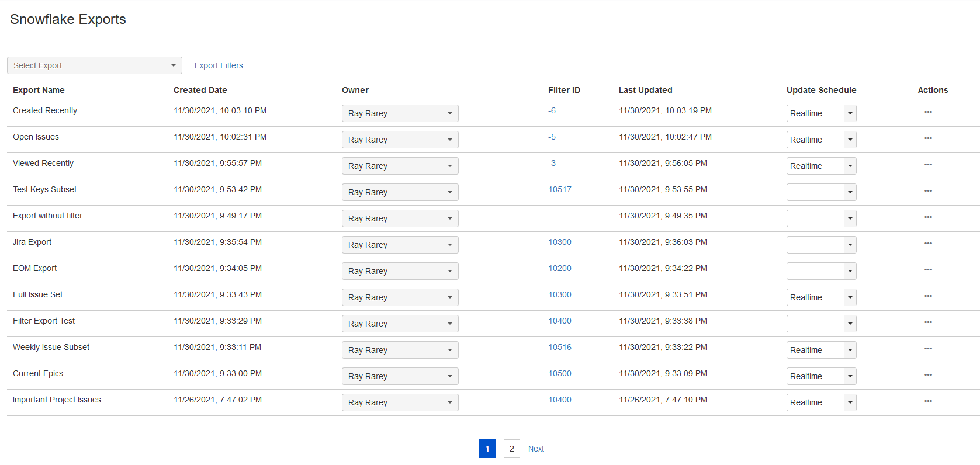Open actions for Weekly Issue Subset
Viewport: 980px width, 465px height.
click(x=928, y=348)
